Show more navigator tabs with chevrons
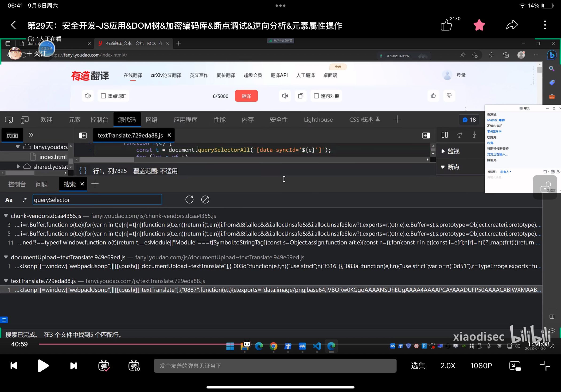Screen dimensions: 561x392 coord(31,135)
